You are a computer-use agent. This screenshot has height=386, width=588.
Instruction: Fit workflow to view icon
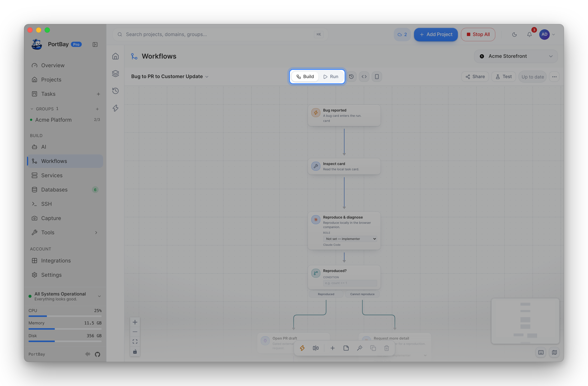135,342
